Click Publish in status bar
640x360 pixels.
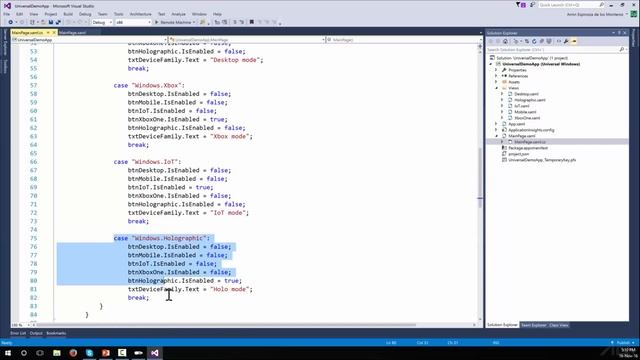pos(622,343)
